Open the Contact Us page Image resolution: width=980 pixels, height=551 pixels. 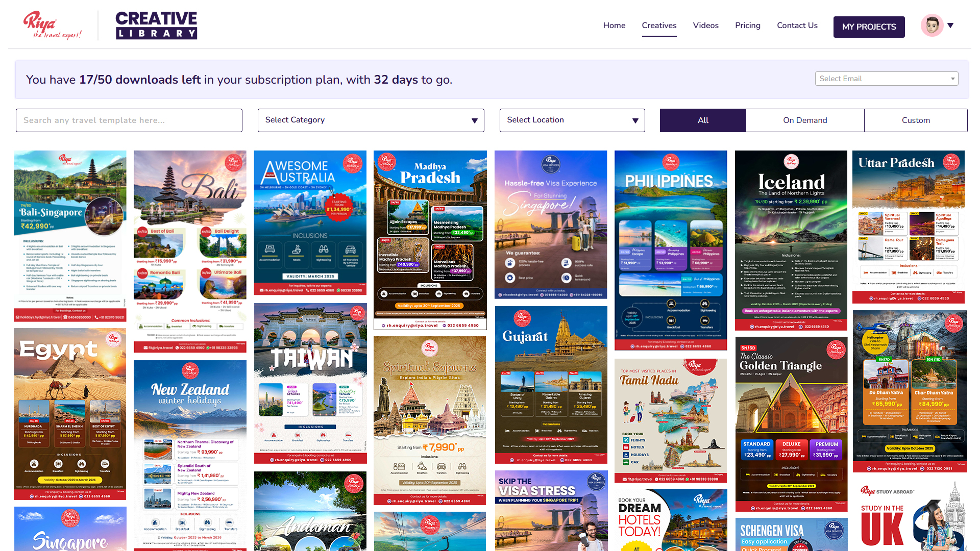pos(797,26)
